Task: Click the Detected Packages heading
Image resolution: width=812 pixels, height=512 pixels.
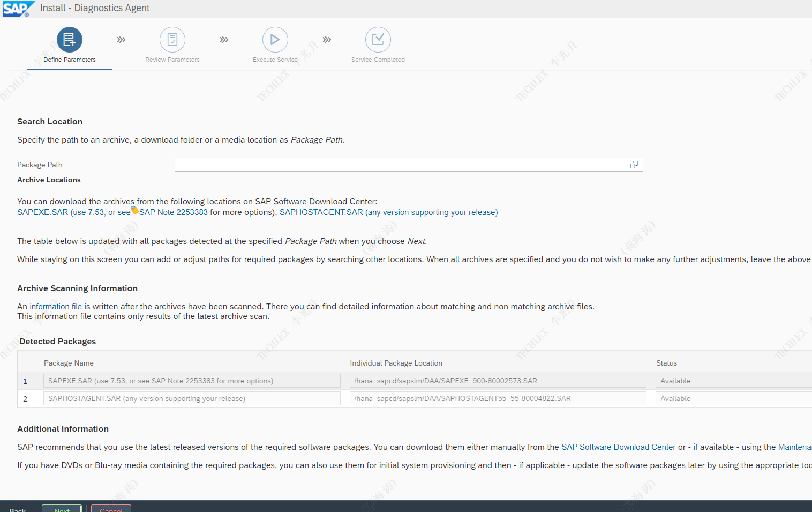Action: [57, 342]
